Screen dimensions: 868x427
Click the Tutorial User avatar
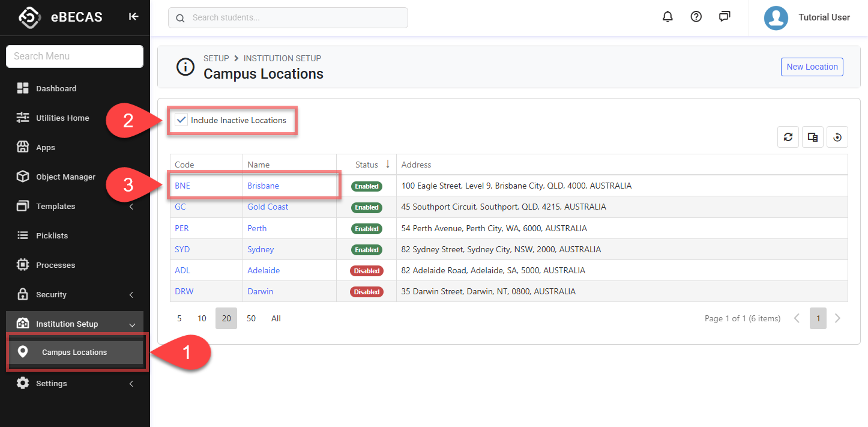pos(776,17)
